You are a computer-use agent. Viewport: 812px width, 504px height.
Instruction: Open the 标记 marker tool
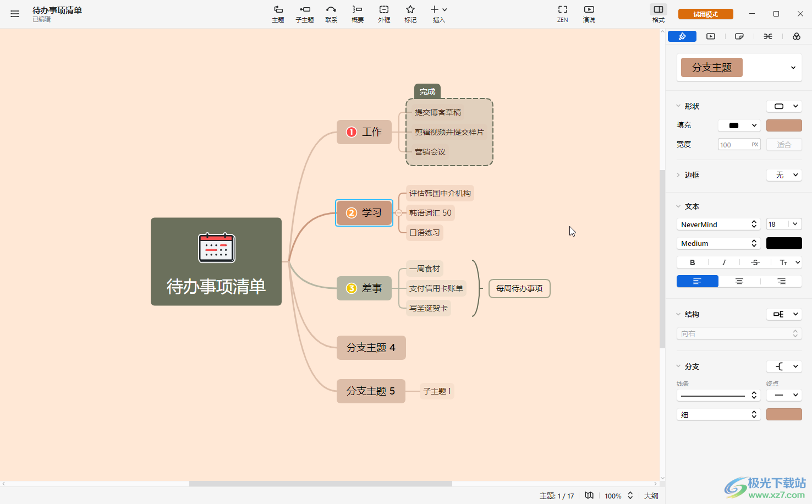tap(410, 14)
